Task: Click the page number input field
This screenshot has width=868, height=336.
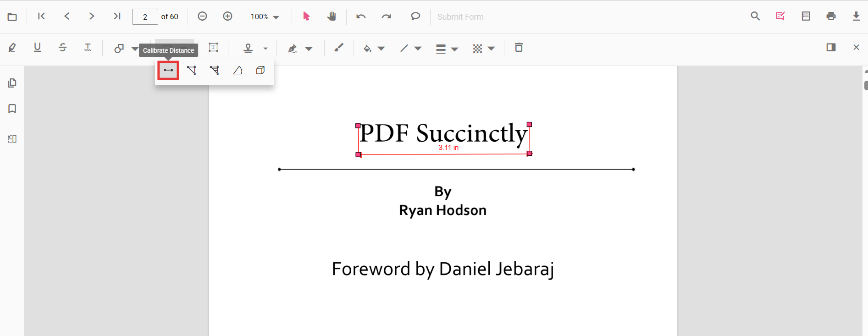Action: pos(145,17)
